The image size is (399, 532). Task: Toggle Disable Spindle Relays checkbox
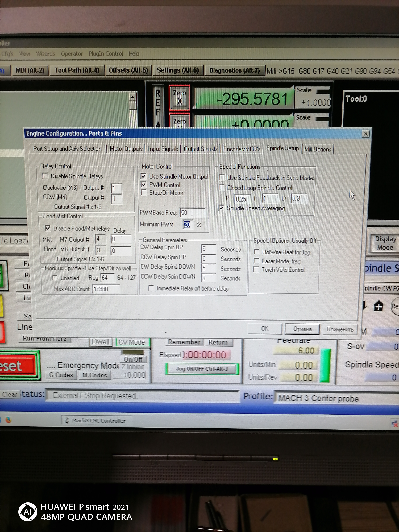click(45, 176)
